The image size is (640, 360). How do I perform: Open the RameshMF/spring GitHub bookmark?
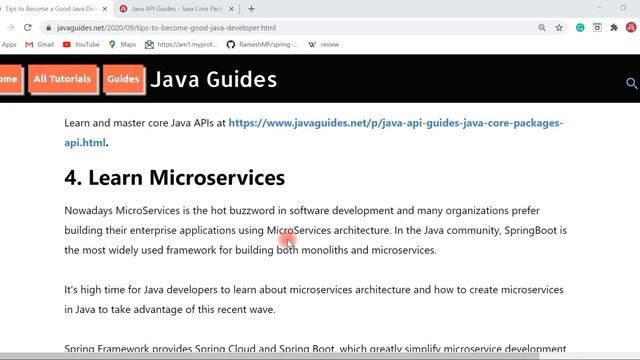tap(262, 44)
